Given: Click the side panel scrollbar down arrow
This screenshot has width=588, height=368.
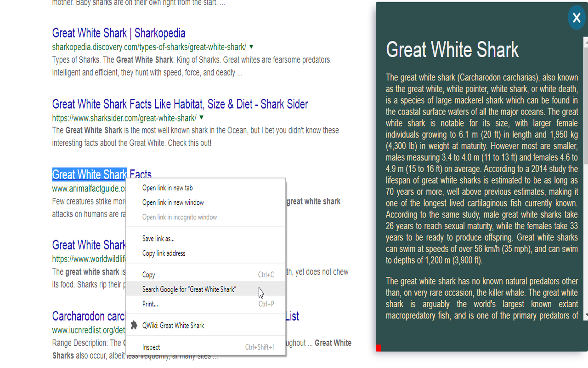Looking at the screenshot, I should coord(586,316).
